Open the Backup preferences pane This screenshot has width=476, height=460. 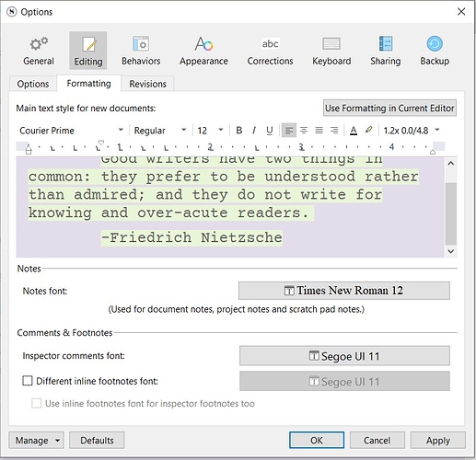click(x=435, y=51)
